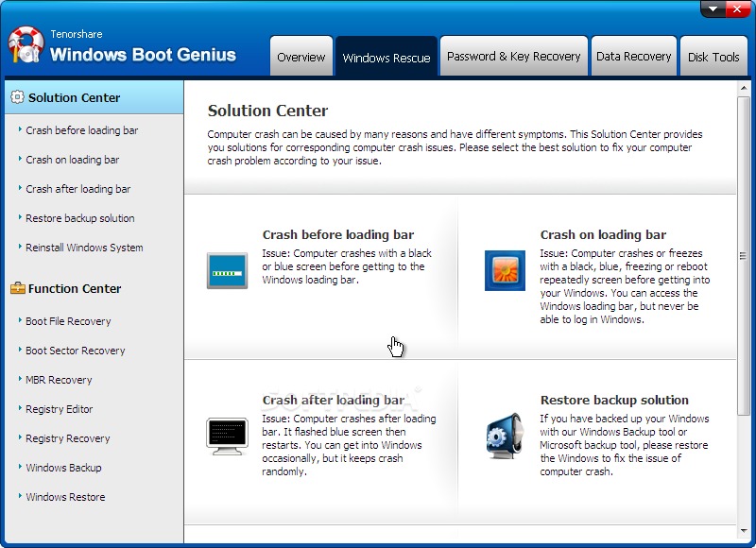The height and width of the screenshot is (548, 756).
Task: Click the Crash on loading bar crashed-screen icon
Action: coord(505,269)
